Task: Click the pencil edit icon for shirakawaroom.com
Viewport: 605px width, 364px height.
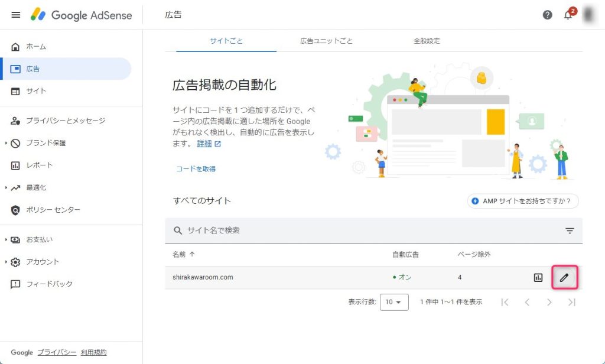Action: (564, 277)
